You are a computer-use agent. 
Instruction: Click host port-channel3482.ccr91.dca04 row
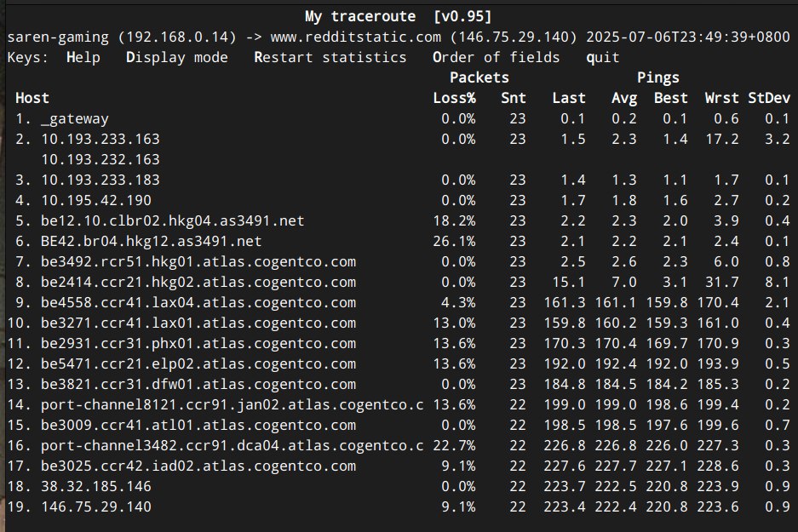coord(232,446)
